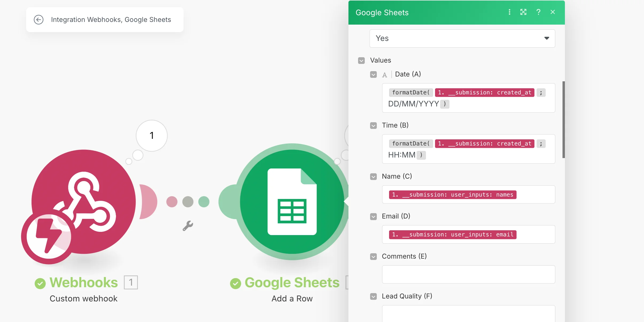644x322 pixels.
Task: Collapse the Values section toggle
Action: [361, 61]
